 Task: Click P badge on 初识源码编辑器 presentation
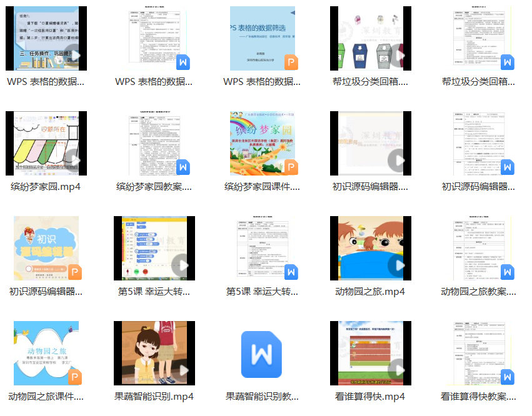click(x=74, y=272)
